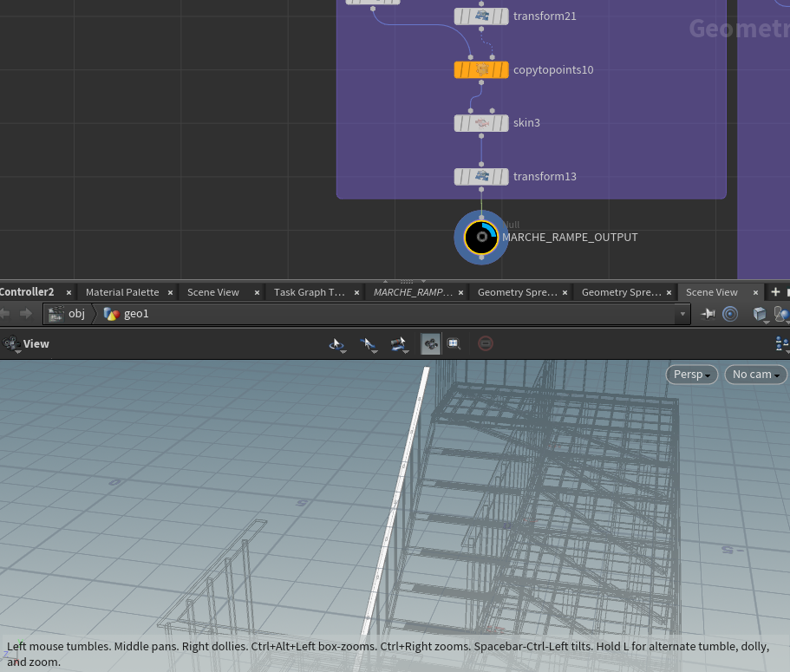
Task: Toggle the viewport icon right of the highlighted one
Action: tap(453, 344)
